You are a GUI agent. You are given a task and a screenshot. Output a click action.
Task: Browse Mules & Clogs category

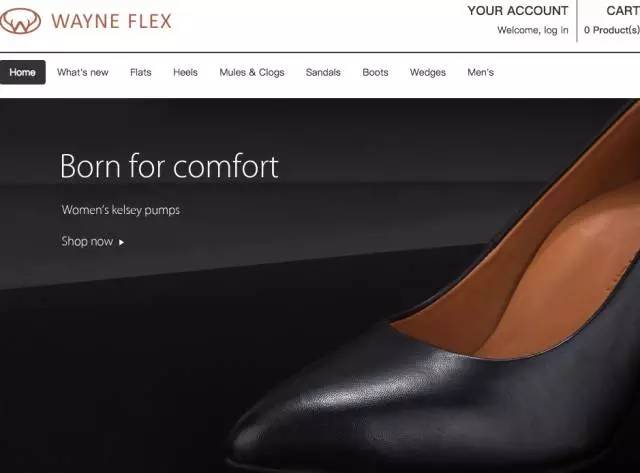pyautogui.click(x=252, y=72)
